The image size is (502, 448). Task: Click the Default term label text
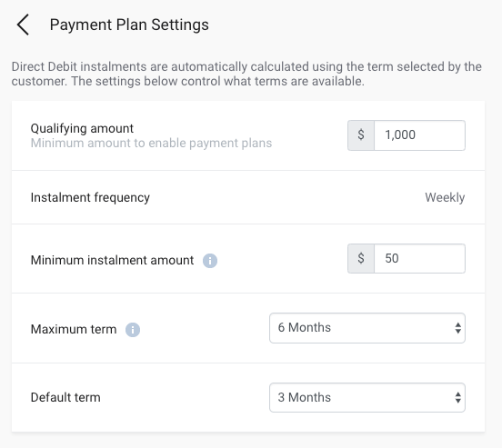[65, 397]
